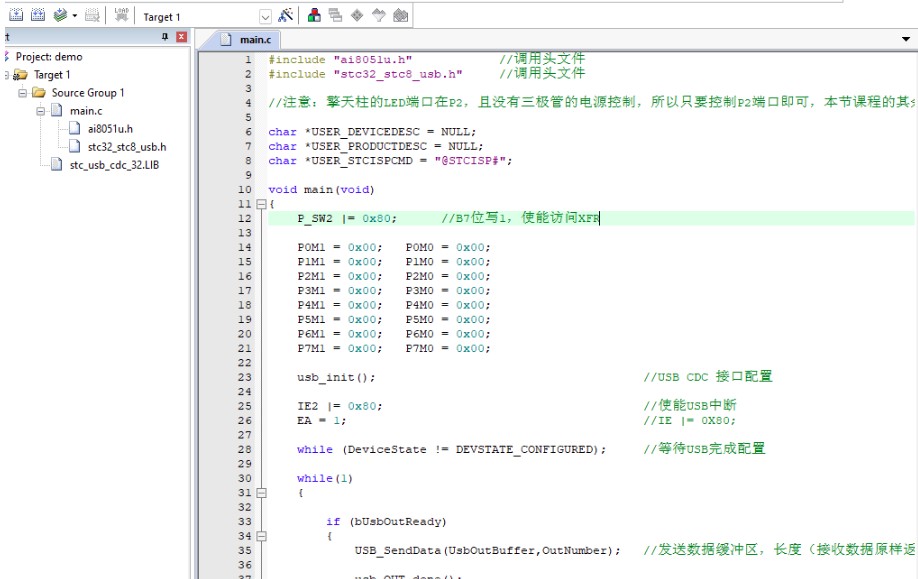Open stc32_stc8_usb.h in project tree

tap(127, 147)
